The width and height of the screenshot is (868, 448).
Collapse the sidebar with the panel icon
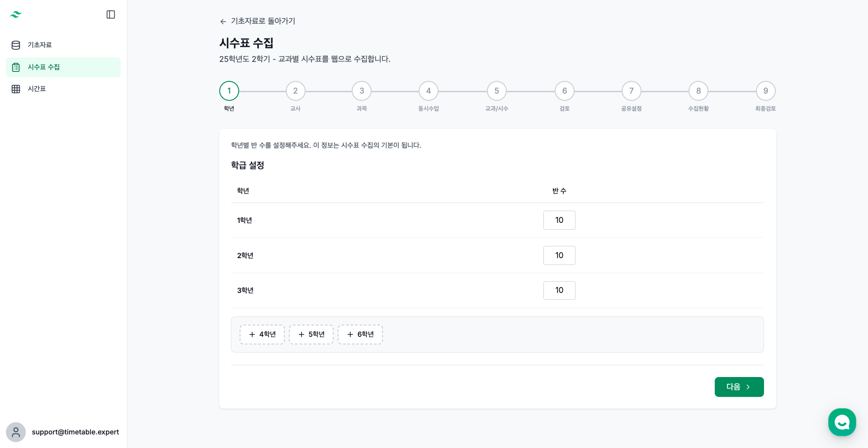(111, 14)
